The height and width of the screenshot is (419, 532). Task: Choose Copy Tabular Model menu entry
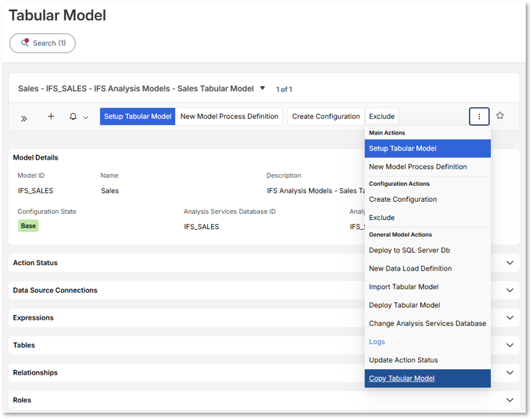point(428,378)
